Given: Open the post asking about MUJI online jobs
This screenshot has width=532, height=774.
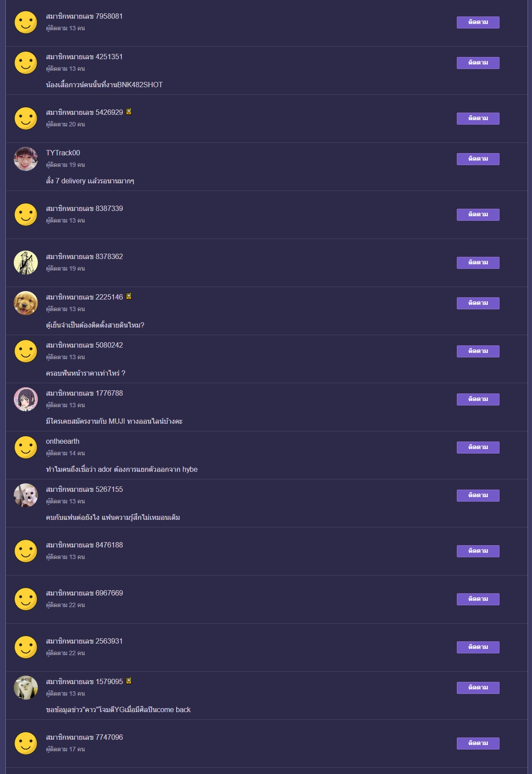Looking at the screenshot, I should coord(114,421).
